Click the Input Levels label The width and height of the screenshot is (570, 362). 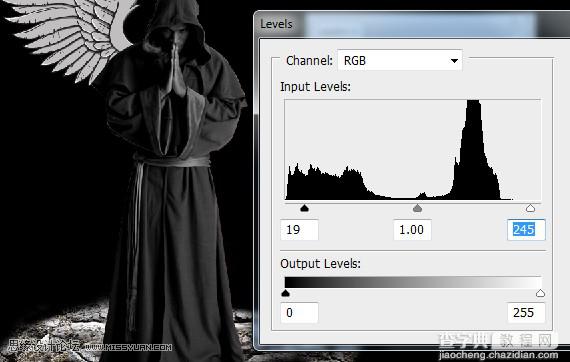click(315, 87)
